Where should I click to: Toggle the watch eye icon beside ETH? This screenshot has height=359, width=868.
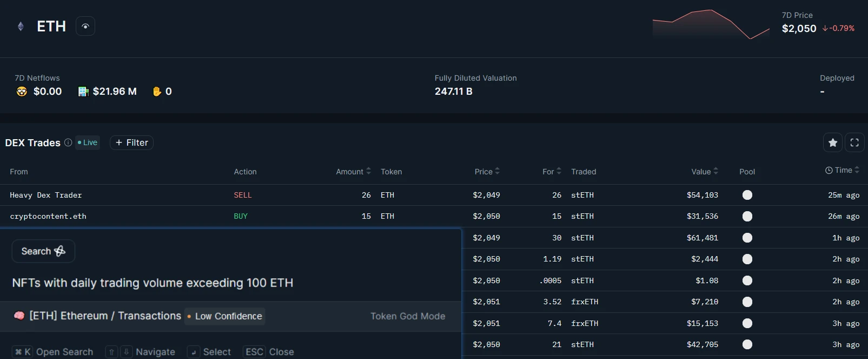85,27
